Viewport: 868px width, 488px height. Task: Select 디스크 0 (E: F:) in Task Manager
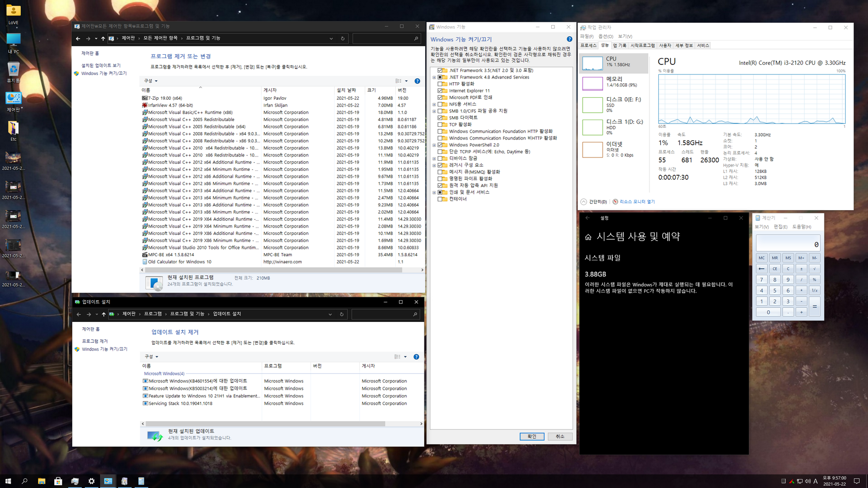click(x=614, y=105)
